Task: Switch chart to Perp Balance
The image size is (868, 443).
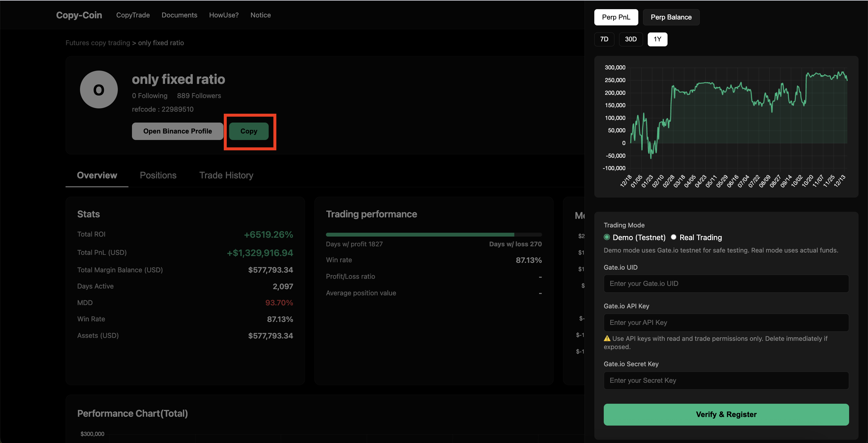Action: [x=670, y=17]
